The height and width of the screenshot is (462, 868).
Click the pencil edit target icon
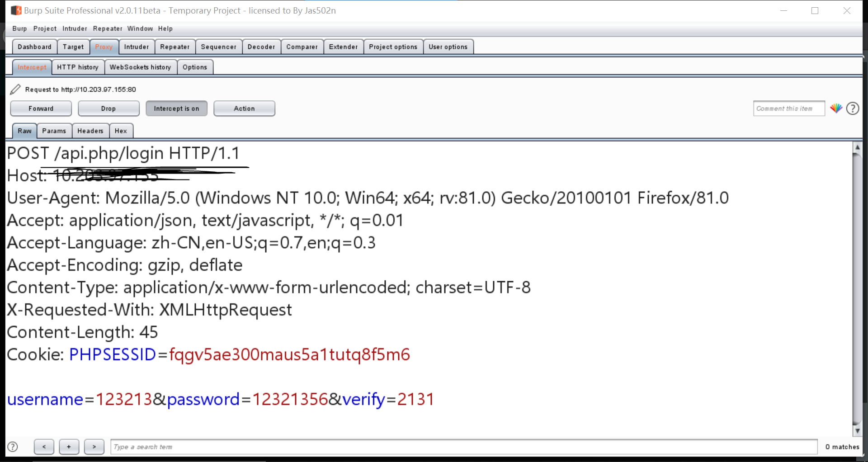coord(15,90)
